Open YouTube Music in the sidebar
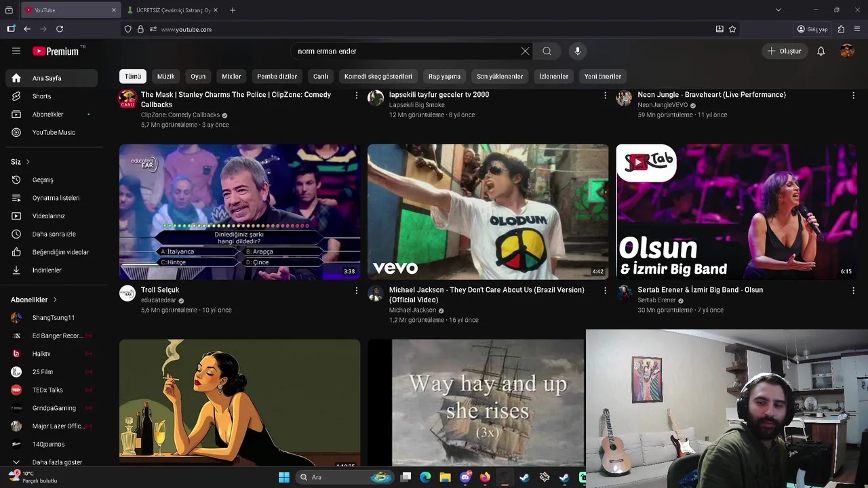The image size is (868, 488). (52, 132)
